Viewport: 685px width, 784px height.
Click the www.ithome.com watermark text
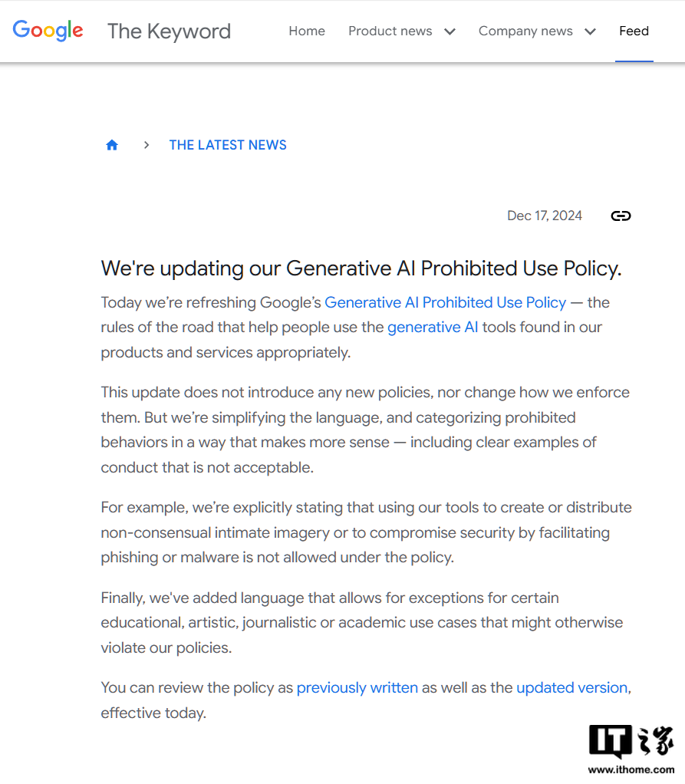[x=631, y=769]
